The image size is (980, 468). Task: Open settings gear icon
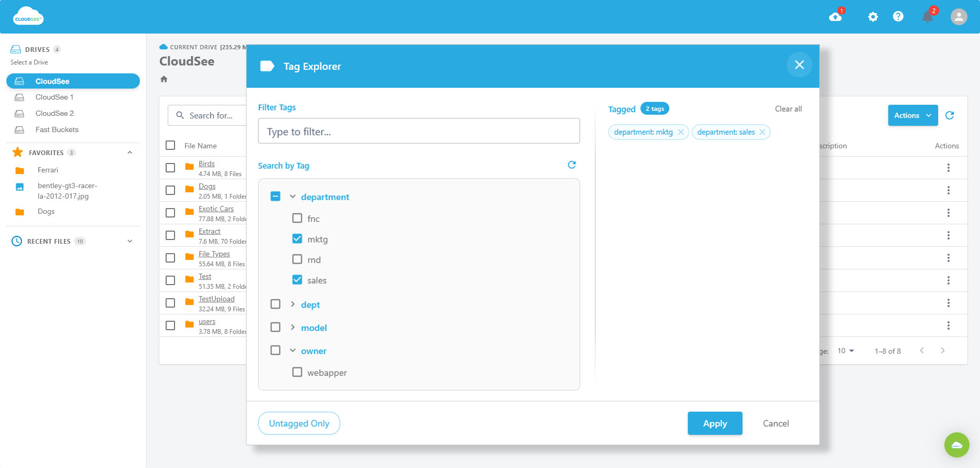click(x=873, y=17)
